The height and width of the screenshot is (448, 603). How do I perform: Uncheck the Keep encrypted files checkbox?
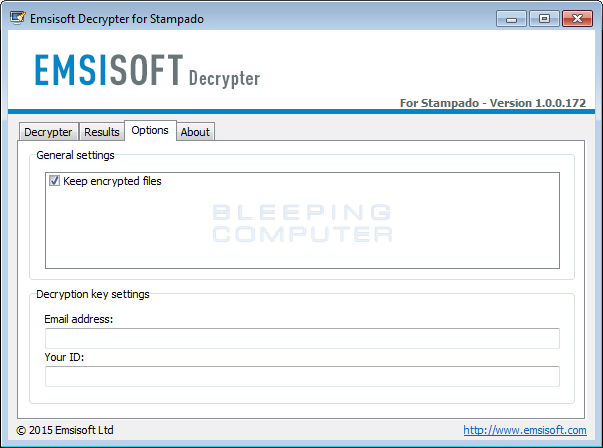pos(54,181)
